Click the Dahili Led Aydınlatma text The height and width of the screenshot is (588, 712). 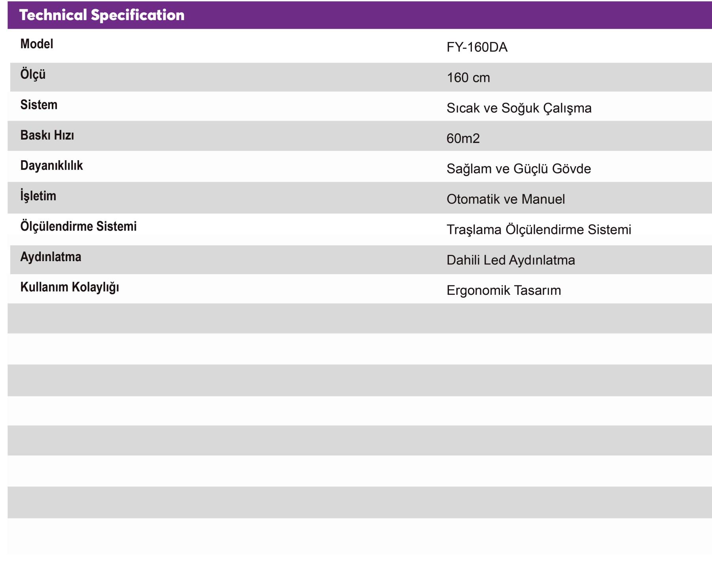(x=510, y=260)
